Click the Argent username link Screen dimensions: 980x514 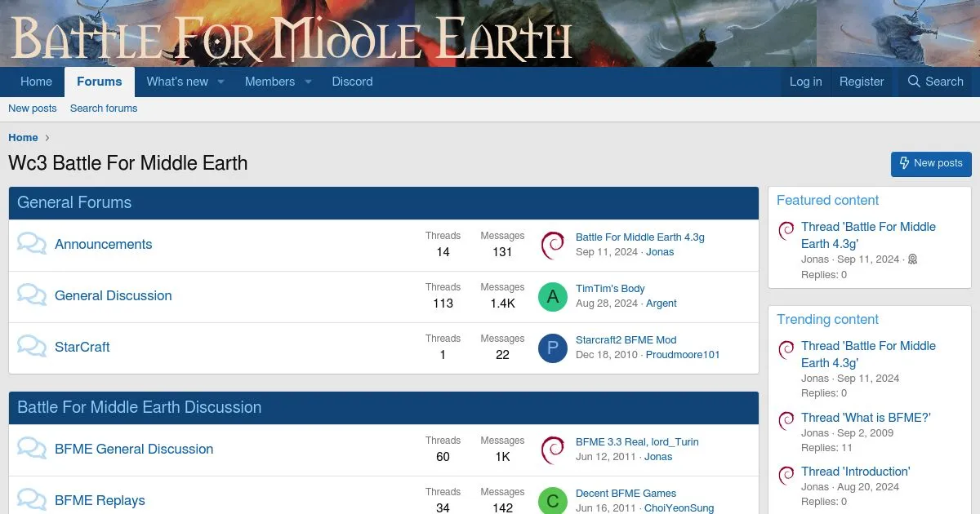tap(661, 304)
